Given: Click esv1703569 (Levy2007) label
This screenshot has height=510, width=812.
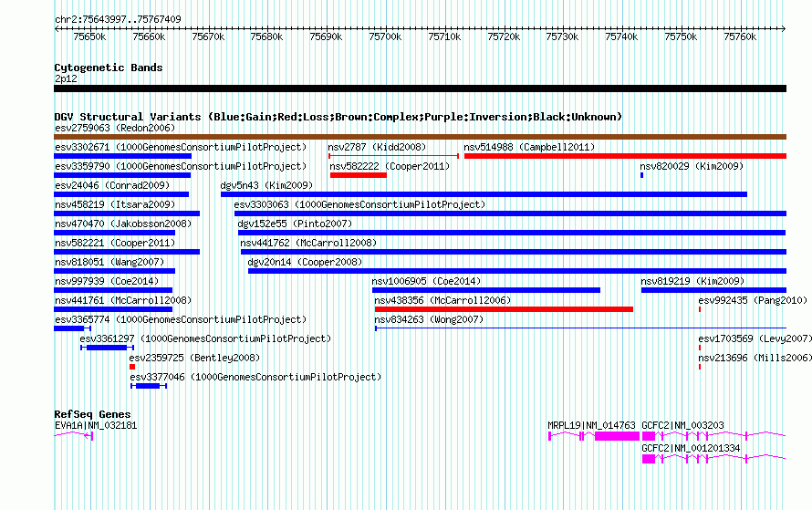Looking at the screenshot, I should click(x=755, y=338).
